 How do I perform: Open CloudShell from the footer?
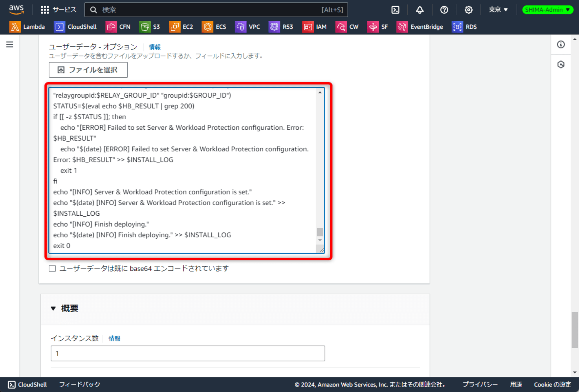click(27, 385)
